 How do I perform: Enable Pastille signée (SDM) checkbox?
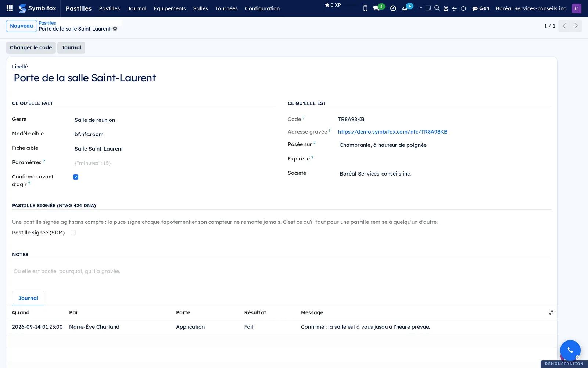[x=73, y=233]
